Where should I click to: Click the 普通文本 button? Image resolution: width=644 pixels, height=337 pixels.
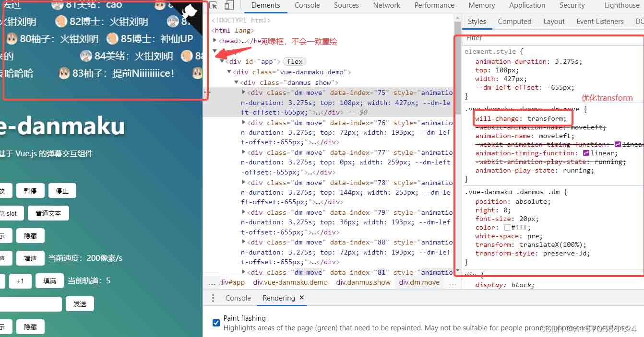pyautogui.click(x=48, y=213)
